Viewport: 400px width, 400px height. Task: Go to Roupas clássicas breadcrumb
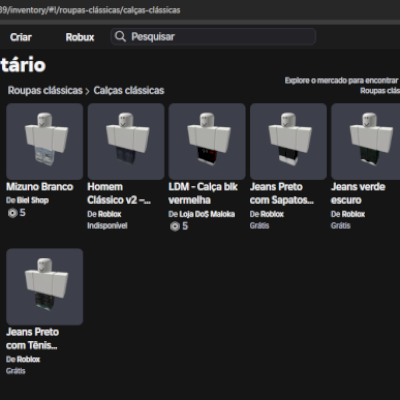pyautogui.click(x=45, y=90)
